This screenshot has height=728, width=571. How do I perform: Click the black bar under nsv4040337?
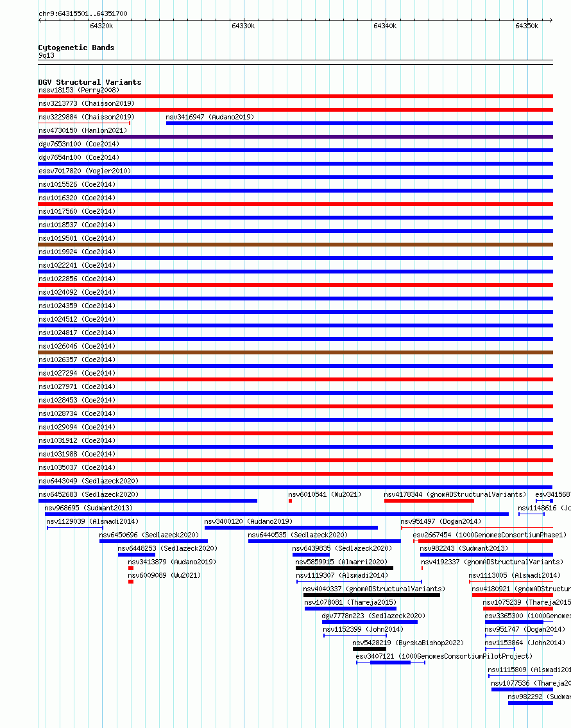(371, 595)
